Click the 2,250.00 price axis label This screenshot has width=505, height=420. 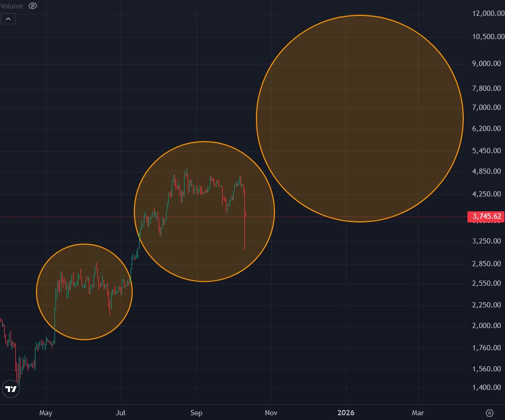[486, 305]
